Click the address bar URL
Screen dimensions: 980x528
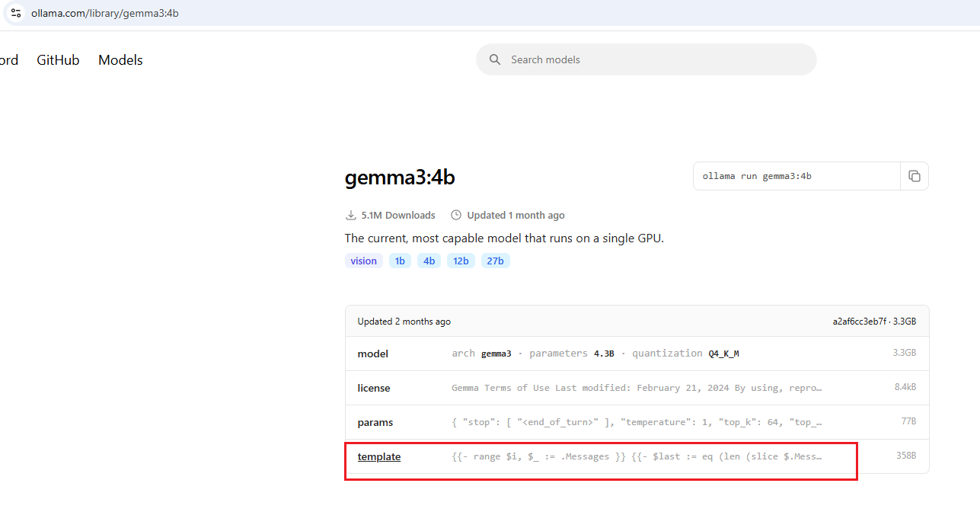point(105,13)
